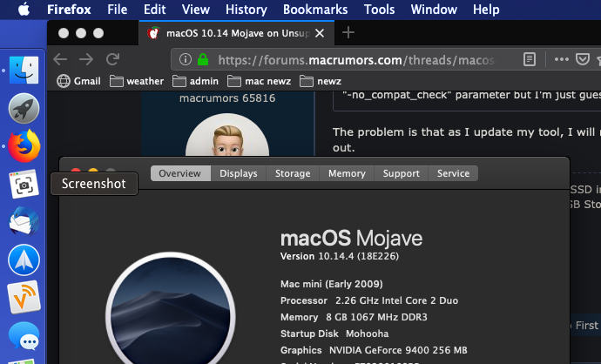Click '8 GB 1067 MHz DDR3' memory value
The width and height of the screenshot is (601, 364).
[x=376, y=317]
